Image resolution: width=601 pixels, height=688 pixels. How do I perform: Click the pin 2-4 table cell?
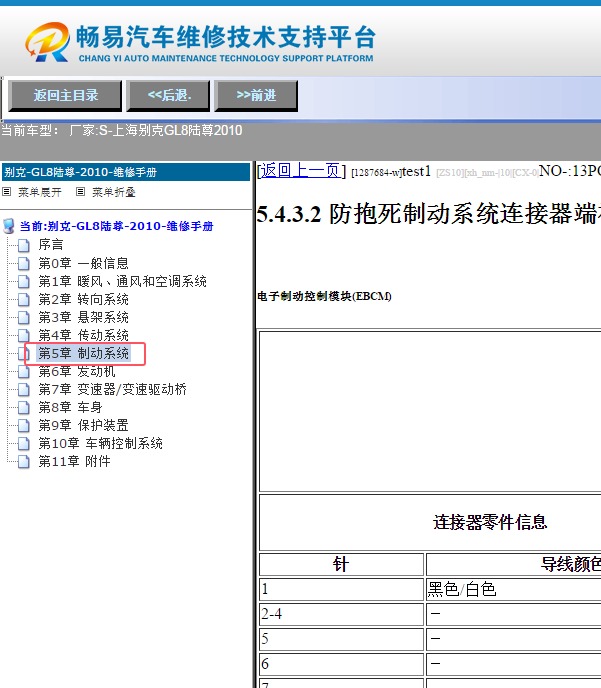click(341, 614)
